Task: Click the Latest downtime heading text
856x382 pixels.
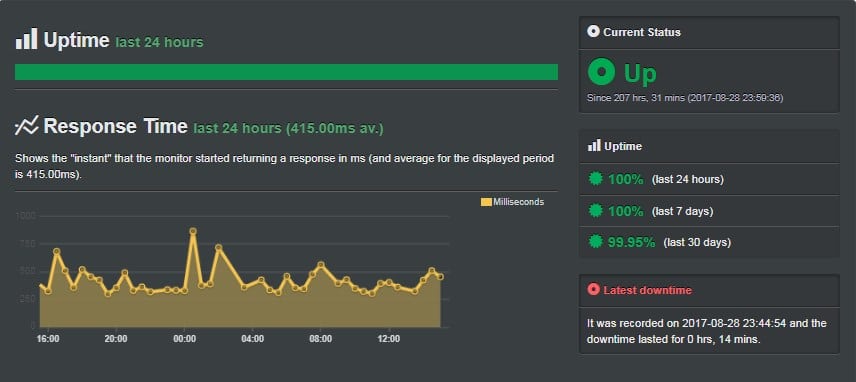Action: [647, 290]
